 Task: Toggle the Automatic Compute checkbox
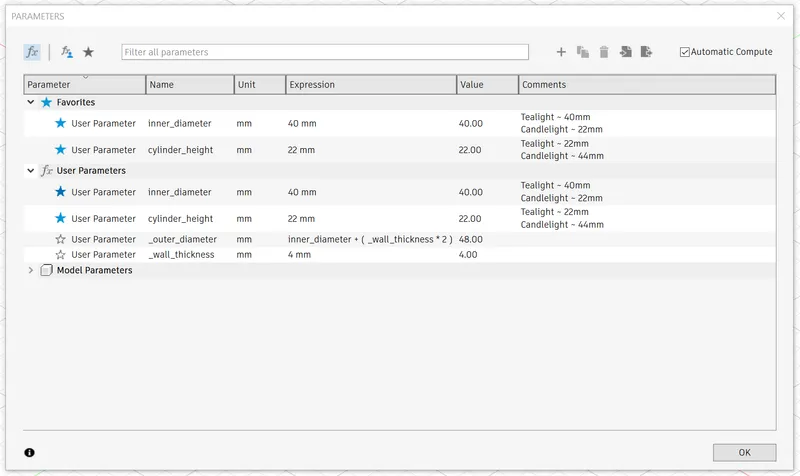(685, 52)
